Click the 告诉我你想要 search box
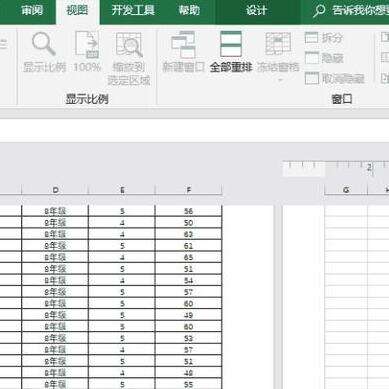The image size is (389, 389). tap(360, 10)
